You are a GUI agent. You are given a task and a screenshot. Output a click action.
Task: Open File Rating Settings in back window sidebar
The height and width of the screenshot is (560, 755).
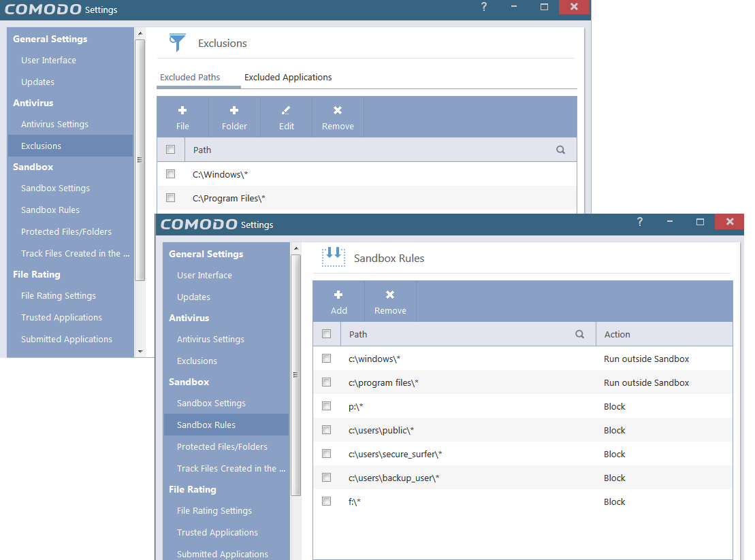click(x=59, y=296)
